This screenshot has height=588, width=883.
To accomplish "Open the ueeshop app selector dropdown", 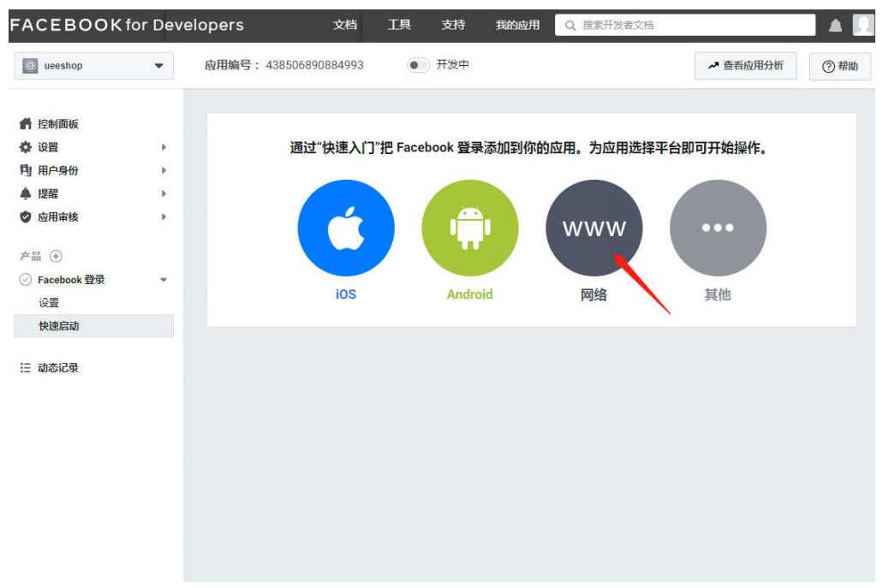I will (93, 66).
